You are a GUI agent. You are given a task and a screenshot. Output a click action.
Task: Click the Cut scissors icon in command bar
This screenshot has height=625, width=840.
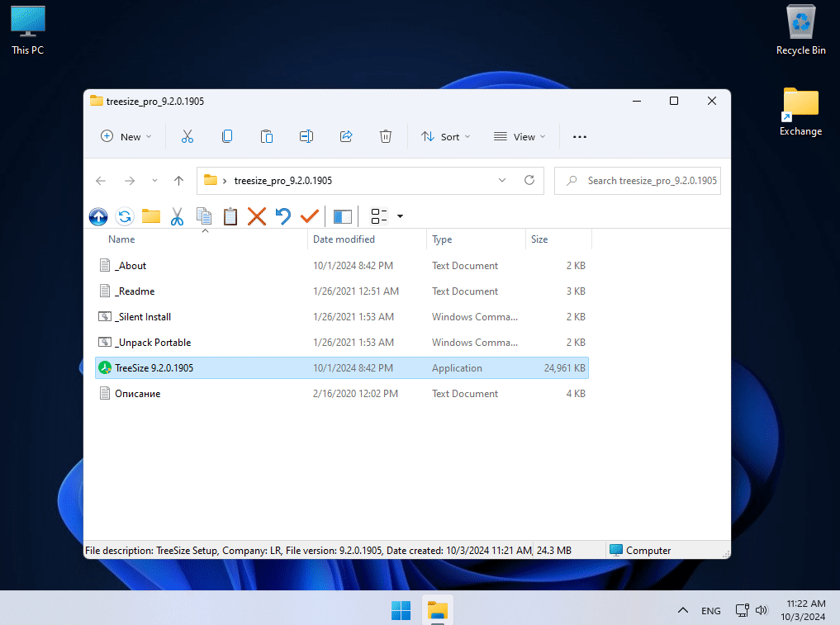click(187, 136)
